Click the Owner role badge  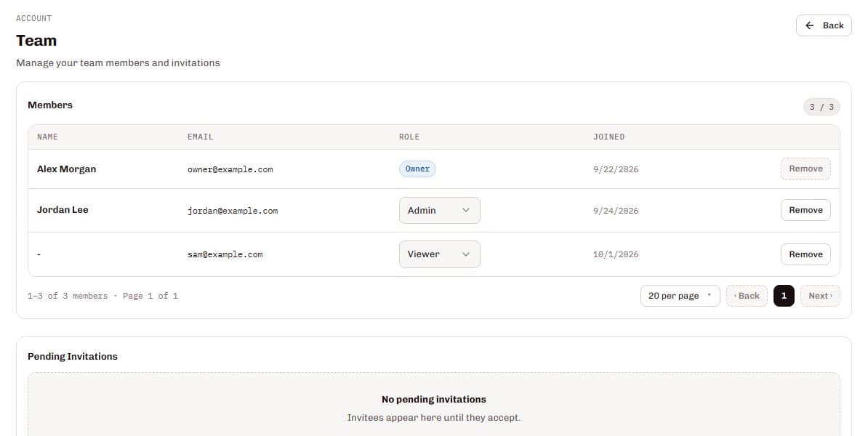click(x=417, y=169)
